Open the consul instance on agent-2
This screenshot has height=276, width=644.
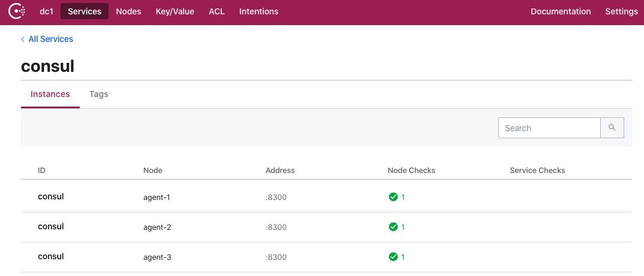tap(51, 226)
